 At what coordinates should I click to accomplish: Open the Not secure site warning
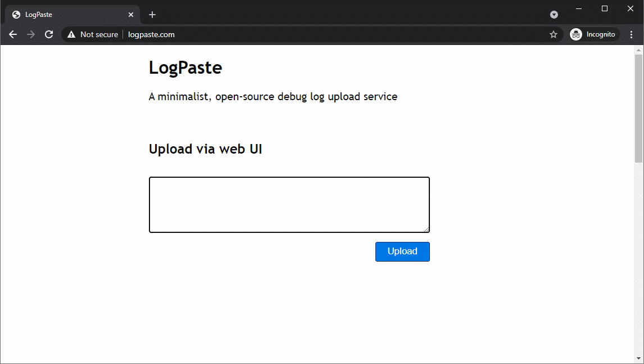click(x=93, y=34)
